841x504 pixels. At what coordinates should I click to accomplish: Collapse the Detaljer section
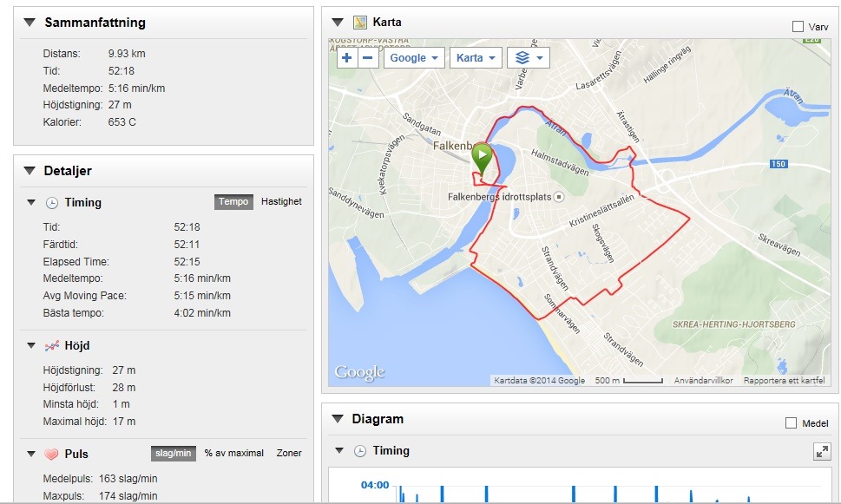30,171
